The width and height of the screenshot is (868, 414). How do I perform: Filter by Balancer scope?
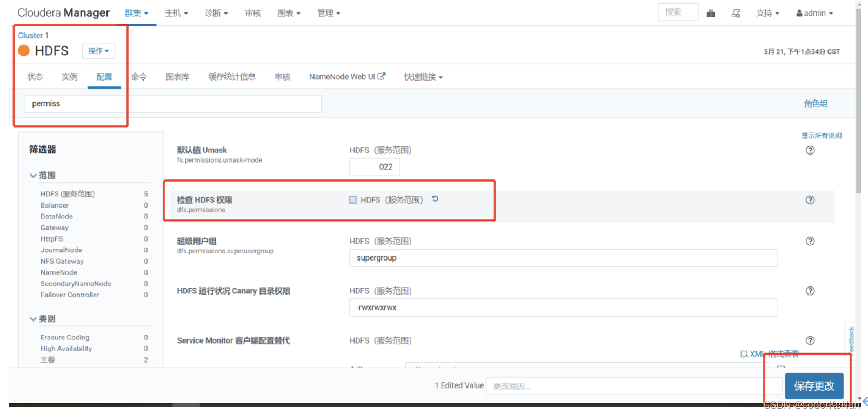tap(55, 205)
